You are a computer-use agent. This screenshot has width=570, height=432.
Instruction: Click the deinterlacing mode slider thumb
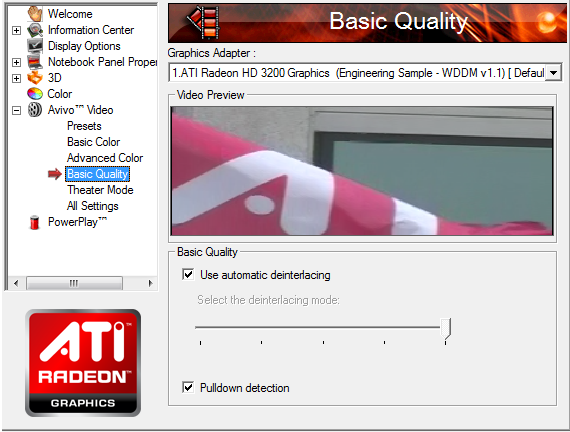point(445,329)
